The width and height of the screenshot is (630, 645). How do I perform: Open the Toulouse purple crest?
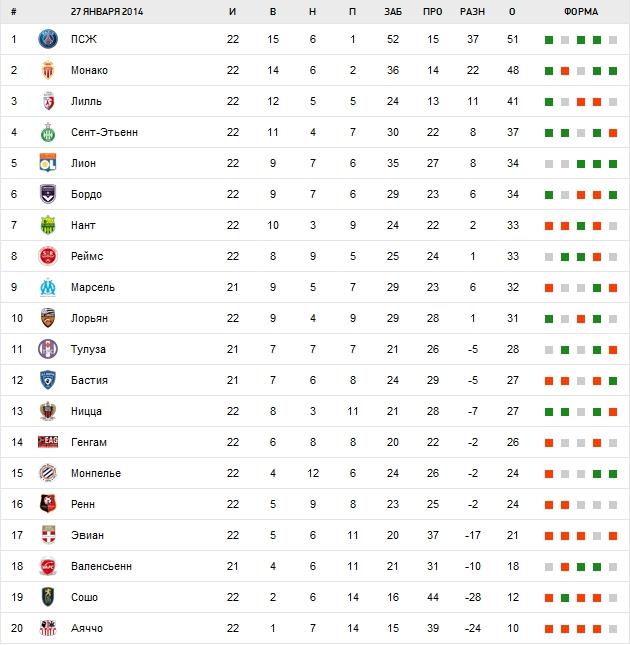(x=47, y=350)
